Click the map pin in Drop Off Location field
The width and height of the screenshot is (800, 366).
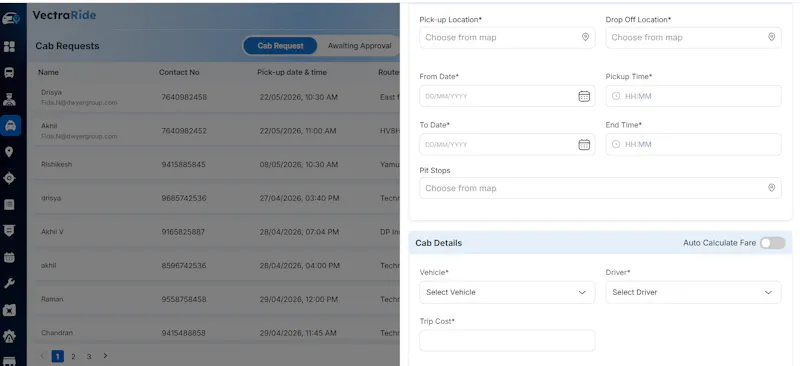[771, 37]
